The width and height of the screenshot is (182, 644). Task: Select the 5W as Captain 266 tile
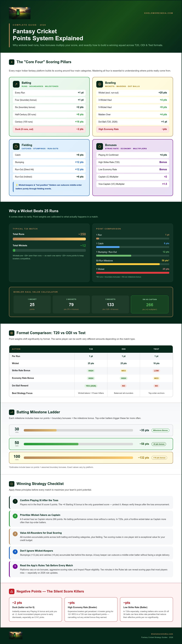[x=150, y=304]
